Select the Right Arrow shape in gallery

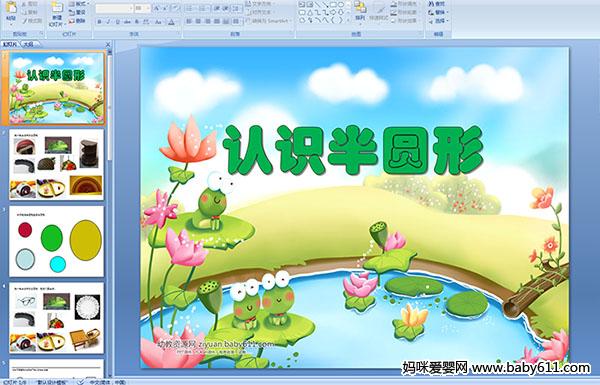(x=333, y=12)
